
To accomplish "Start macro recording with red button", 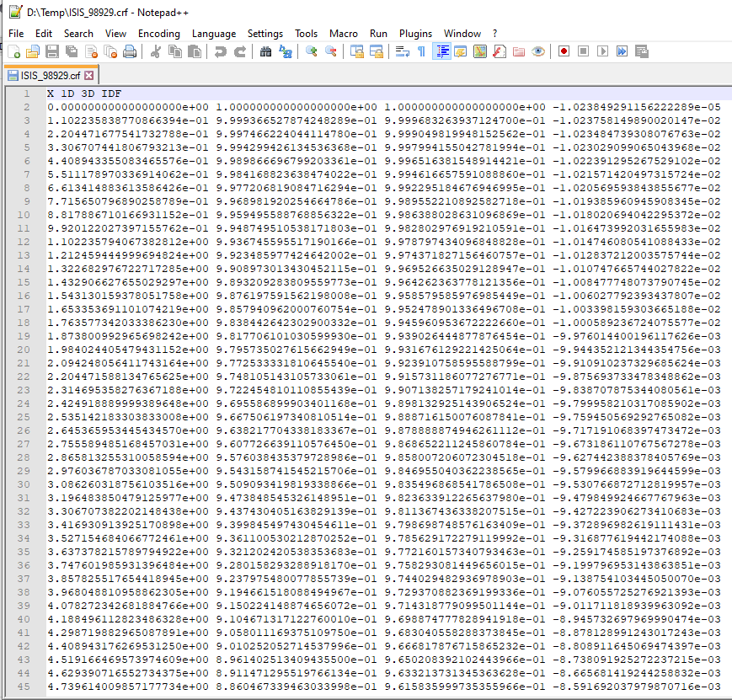I will click(x=564, y=51).
